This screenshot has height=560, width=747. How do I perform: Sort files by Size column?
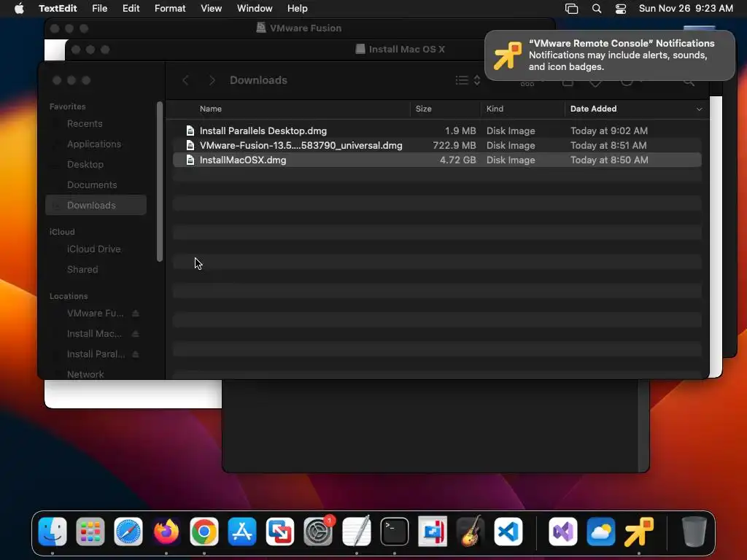(x=424, y=109)
